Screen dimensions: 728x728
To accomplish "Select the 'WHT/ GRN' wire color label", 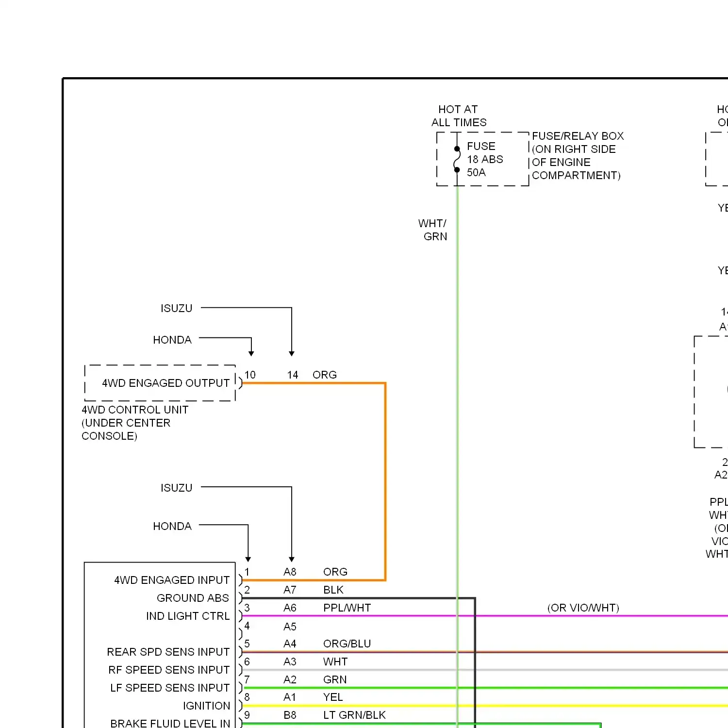I will 432,230.
